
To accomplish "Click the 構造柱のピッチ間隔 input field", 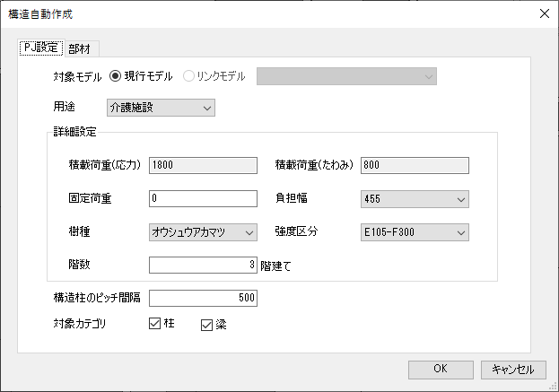I will [203, 298].
